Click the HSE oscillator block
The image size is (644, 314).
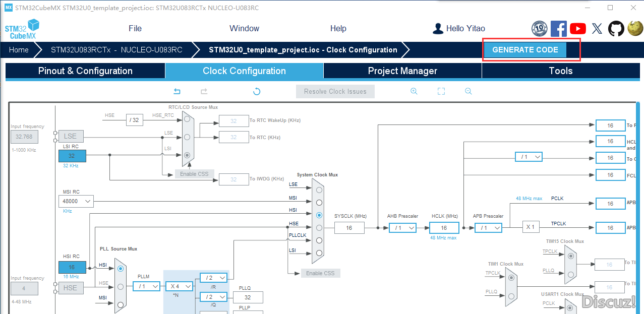click(x=71, y=288)
